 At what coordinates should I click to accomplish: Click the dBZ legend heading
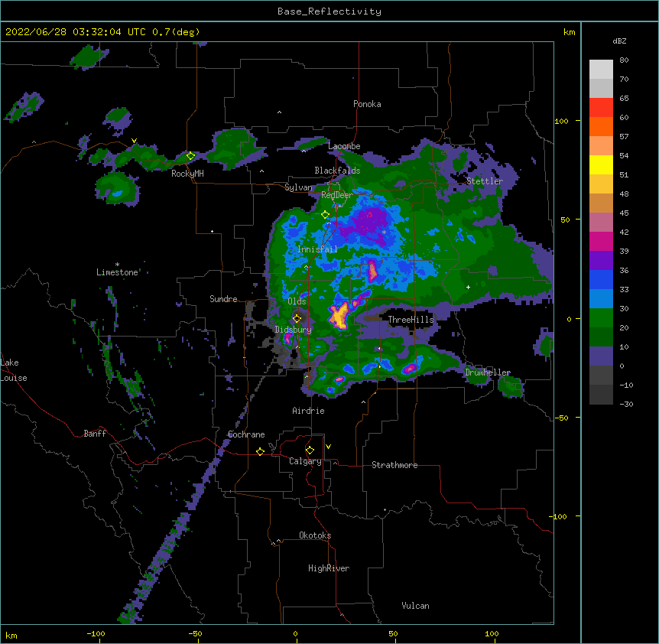point(619,41)
